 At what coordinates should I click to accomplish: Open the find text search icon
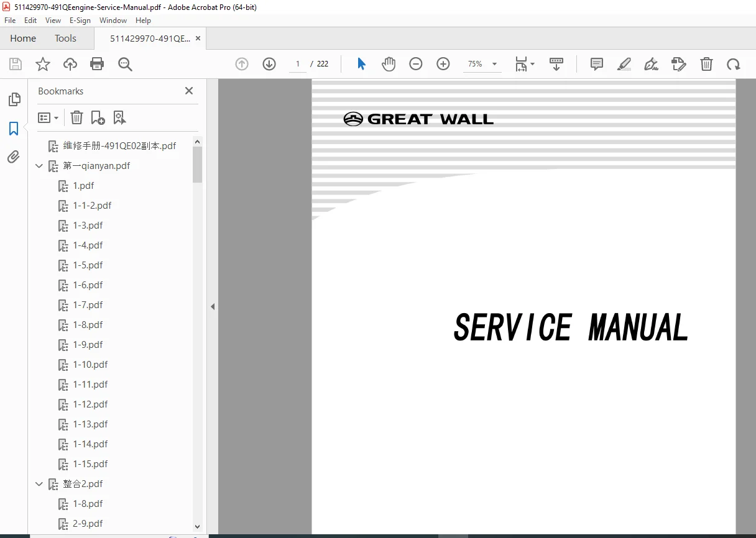(x=125, y=64)
